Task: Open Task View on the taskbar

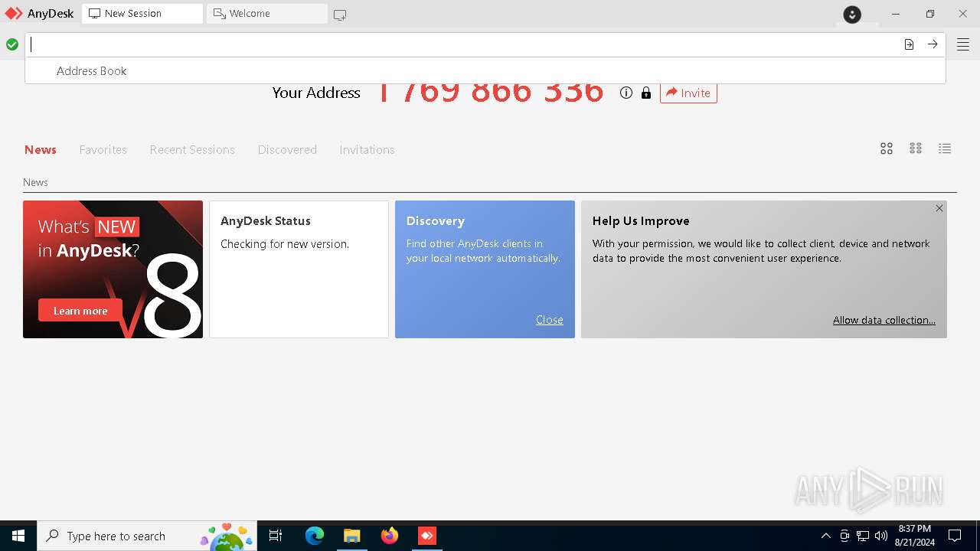Action: [x=276, y=536]
